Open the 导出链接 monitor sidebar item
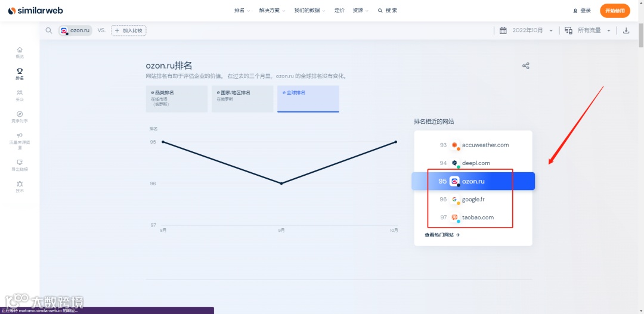 pos(20,165)
